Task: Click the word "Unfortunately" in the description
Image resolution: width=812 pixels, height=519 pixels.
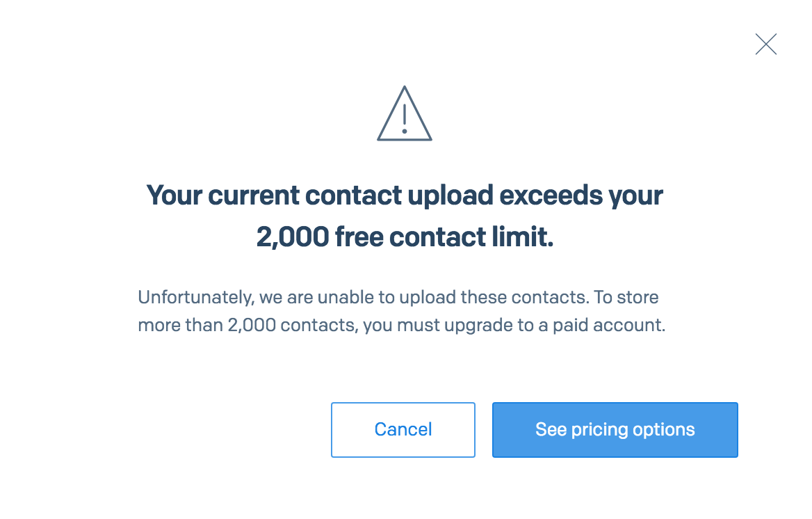Action: tap(195, 297)
